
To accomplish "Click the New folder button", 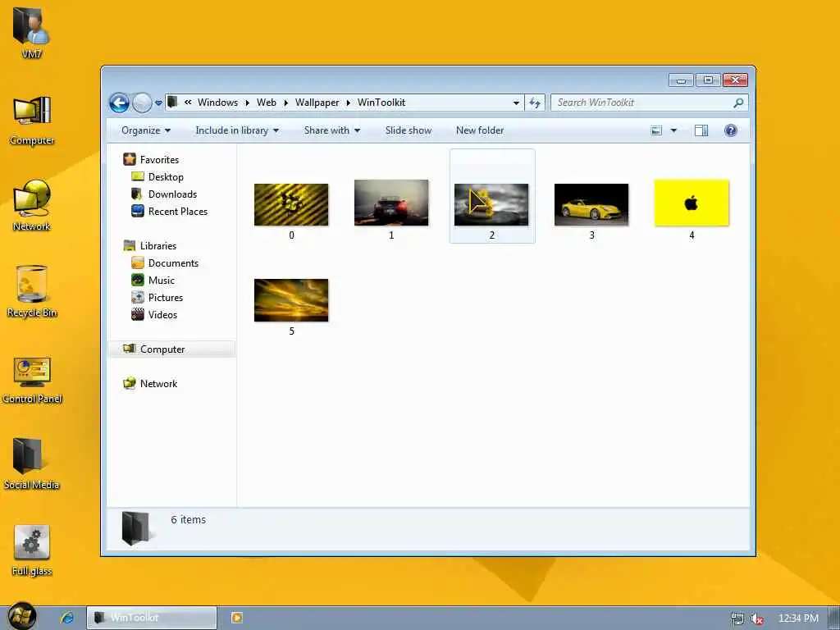I will [x=479, y=130].
